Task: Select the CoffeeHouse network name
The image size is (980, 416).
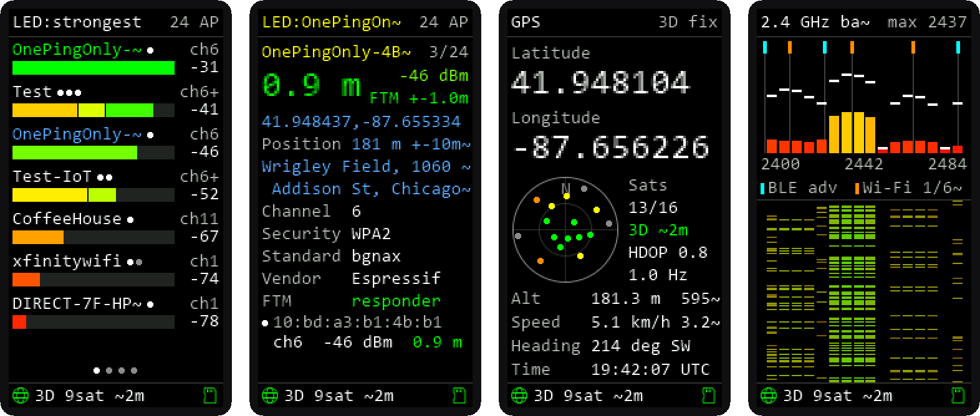Action: (x=67, y=219)
